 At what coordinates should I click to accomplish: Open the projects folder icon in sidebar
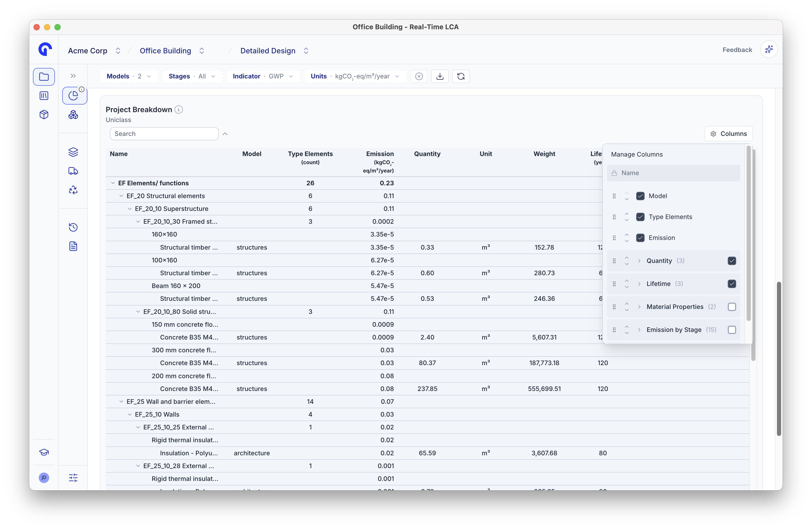[x=44, y=76]
